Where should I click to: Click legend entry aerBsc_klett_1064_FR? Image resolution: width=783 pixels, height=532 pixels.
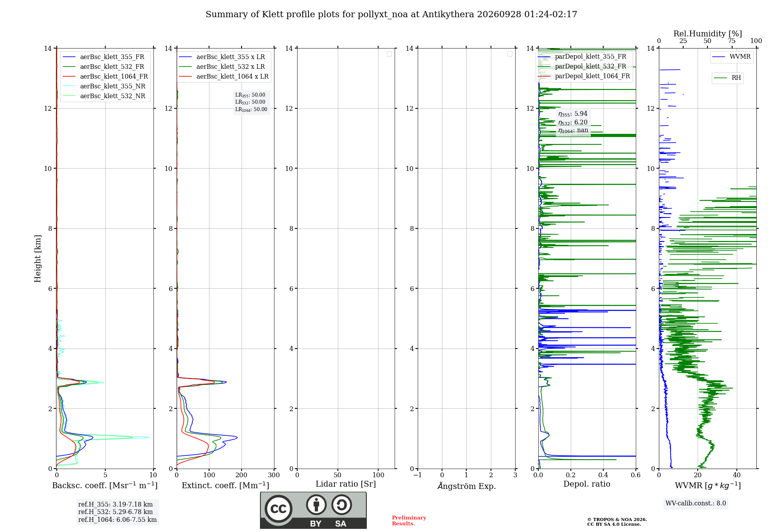106,76
